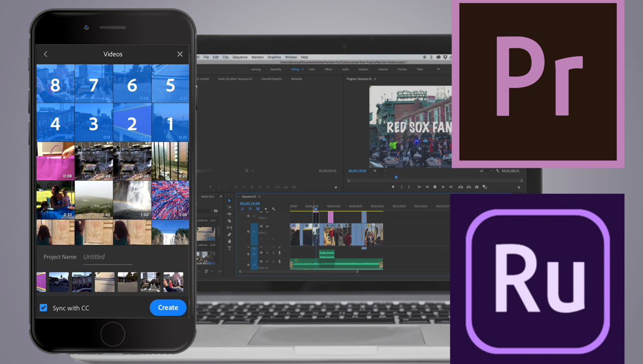The height and width of the screenshot is (364, 643).
Task: Select the Selection arrow tool in timeline toolbar
Action: tap(230, 201)
